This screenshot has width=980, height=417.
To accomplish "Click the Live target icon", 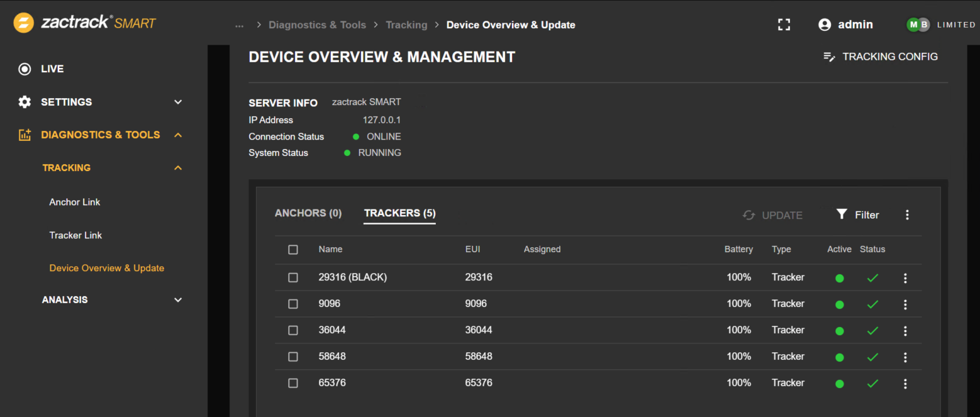I will click(x=25, y=69).
